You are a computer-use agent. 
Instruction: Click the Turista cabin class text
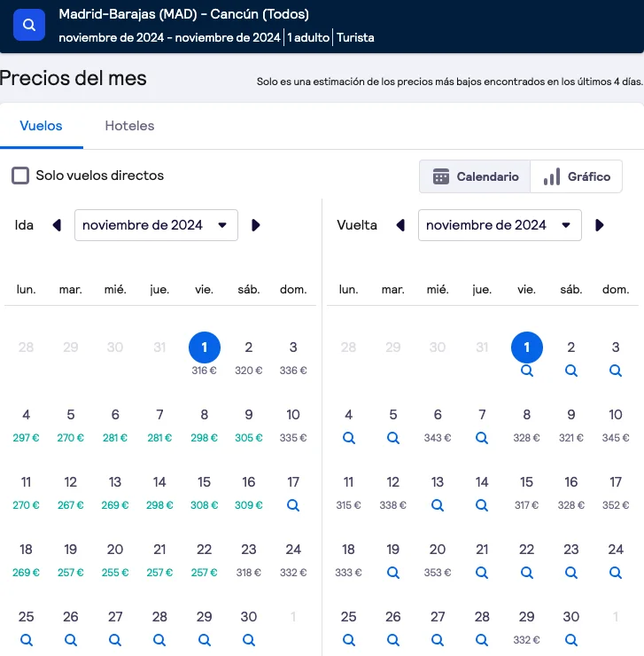click(x=355, y=37)
